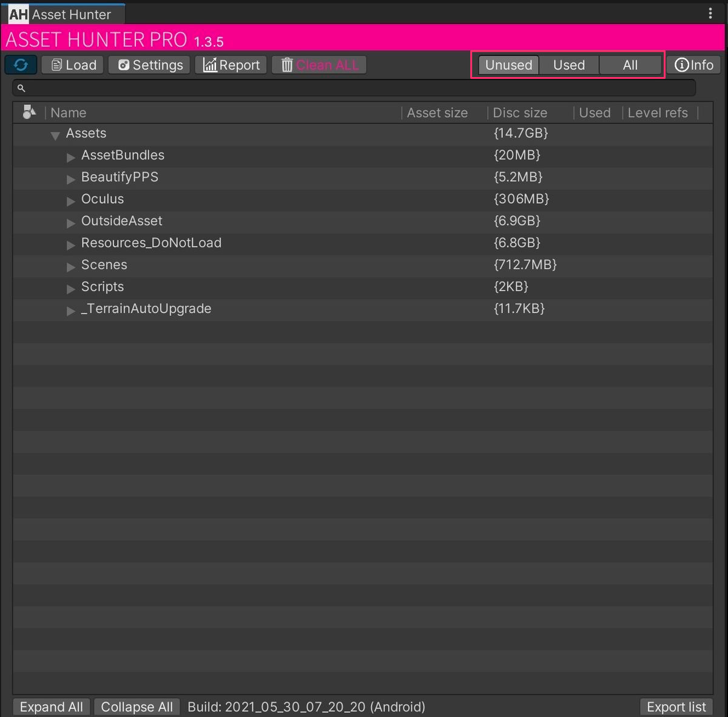Viewport: 728px width, 717px height.
Task: Select the All filter toggle
Action: pos(630,65)
